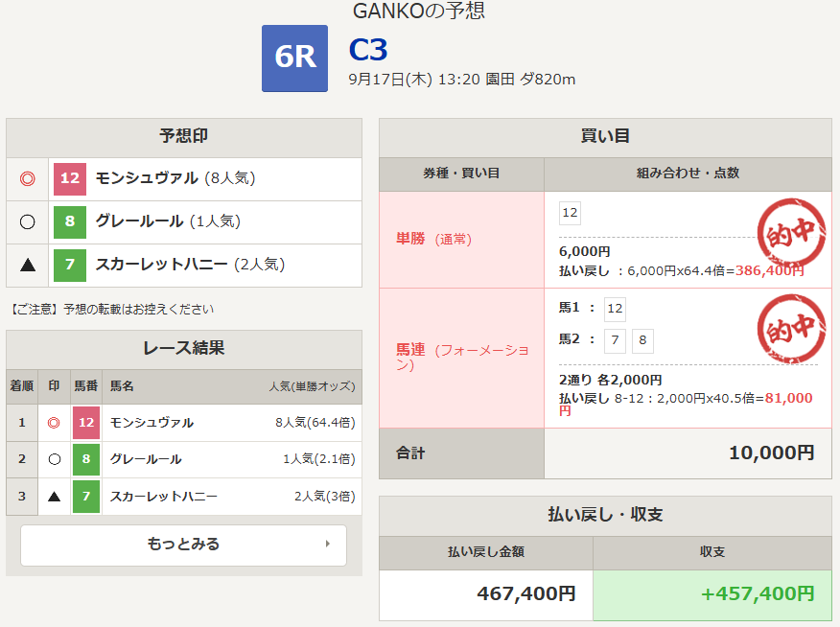Screen dimensions: 840x627
Task: Click グレールール name in race results
Action: coord(146,459)
